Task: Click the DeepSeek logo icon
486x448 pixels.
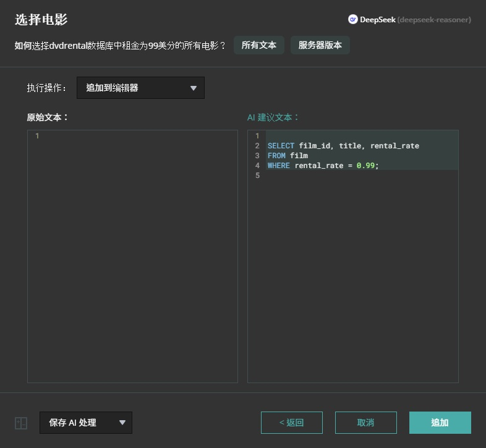Action: 353,20
